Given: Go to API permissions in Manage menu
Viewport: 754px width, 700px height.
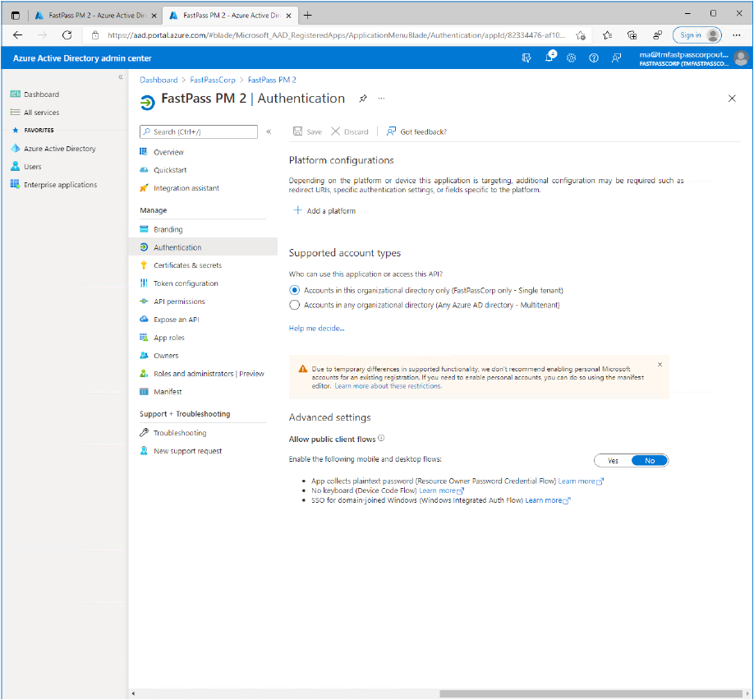Looking at the screenshot, I should pyautogui.click(x=179, y=302).
